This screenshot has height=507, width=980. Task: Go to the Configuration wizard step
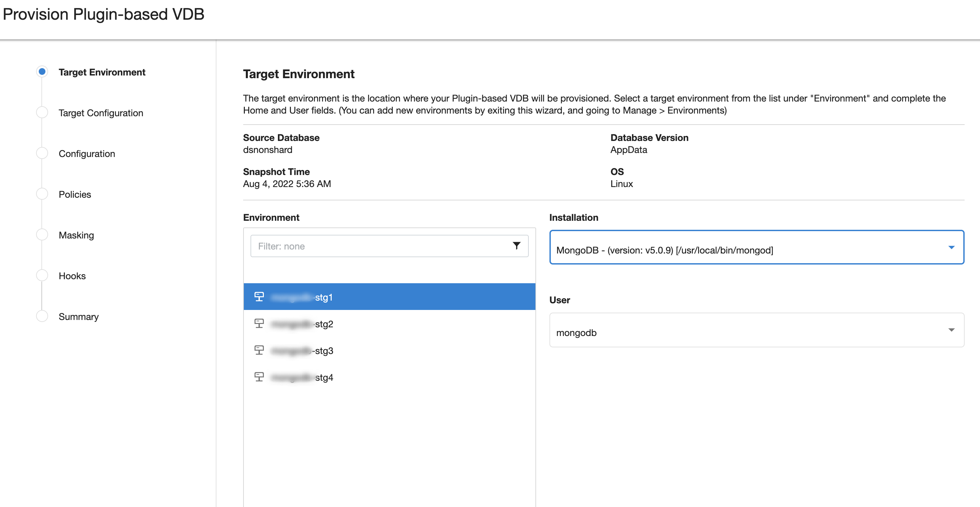[x=87, y=154]
